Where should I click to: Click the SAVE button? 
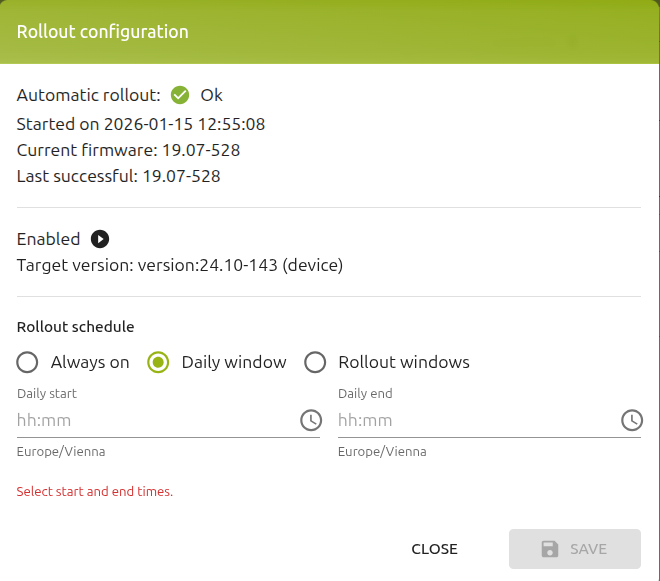coord(575,549)
